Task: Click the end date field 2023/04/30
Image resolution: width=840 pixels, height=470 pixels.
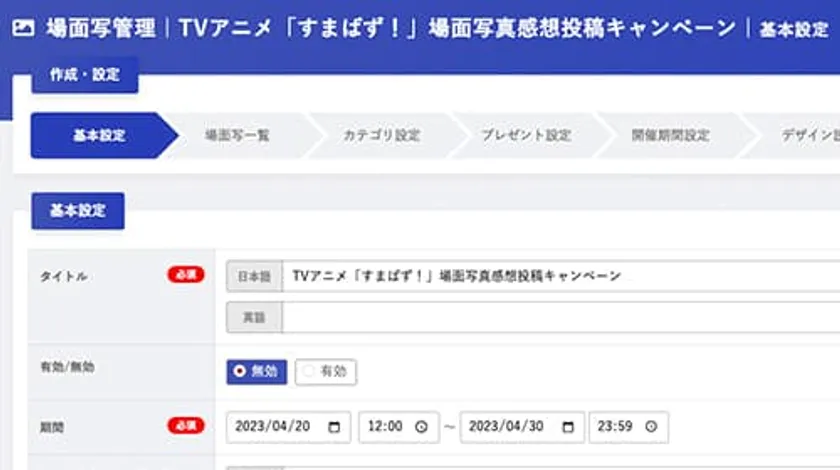Action: [x=522, y=427]
